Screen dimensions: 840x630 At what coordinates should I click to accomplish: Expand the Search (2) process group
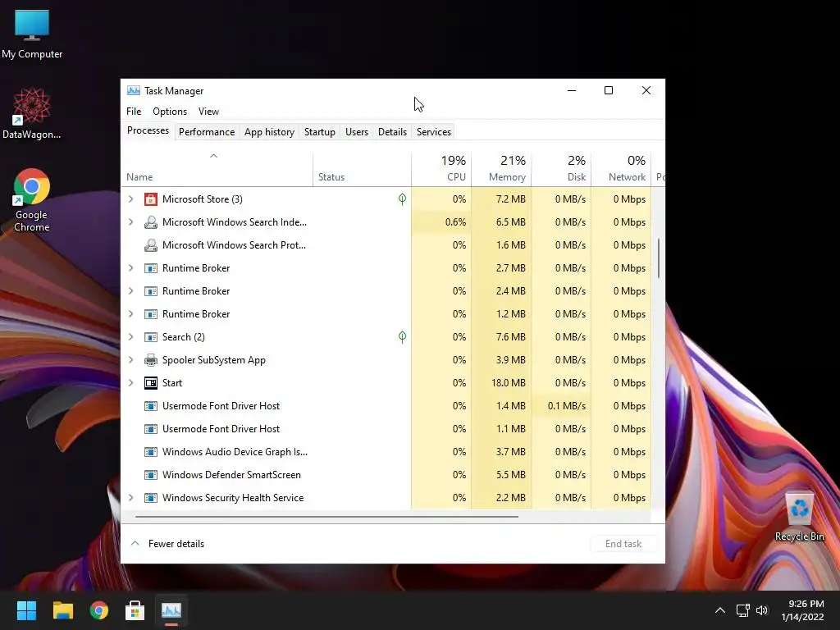(130, 337)
